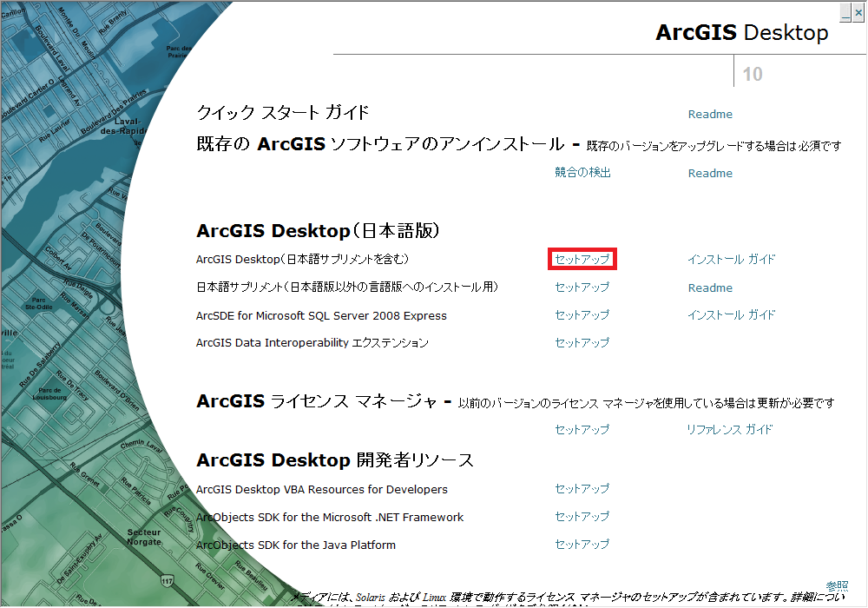Close the ArcGIS Desktop installer window
This screenshot has height=608, width=868.
tap(858, 12)
